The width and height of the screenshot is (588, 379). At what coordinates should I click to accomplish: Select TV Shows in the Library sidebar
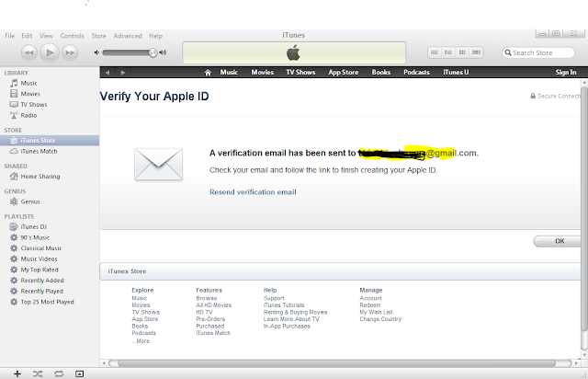[34, 105]
